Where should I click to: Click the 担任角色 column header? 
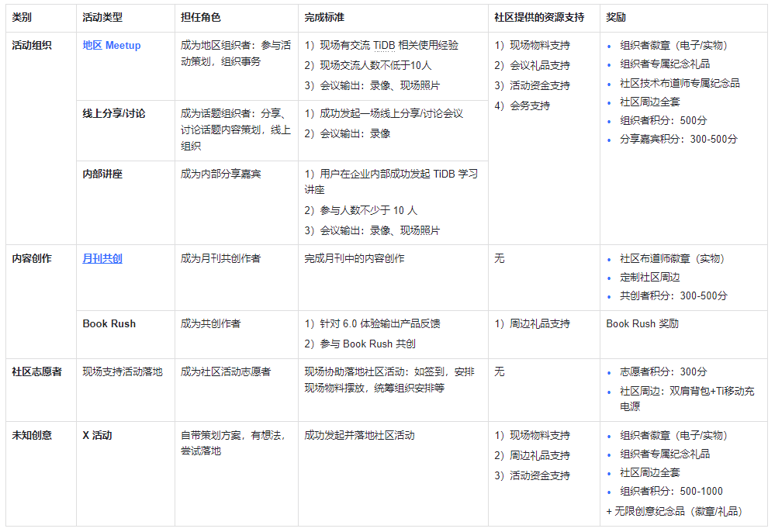click(201, 17)
